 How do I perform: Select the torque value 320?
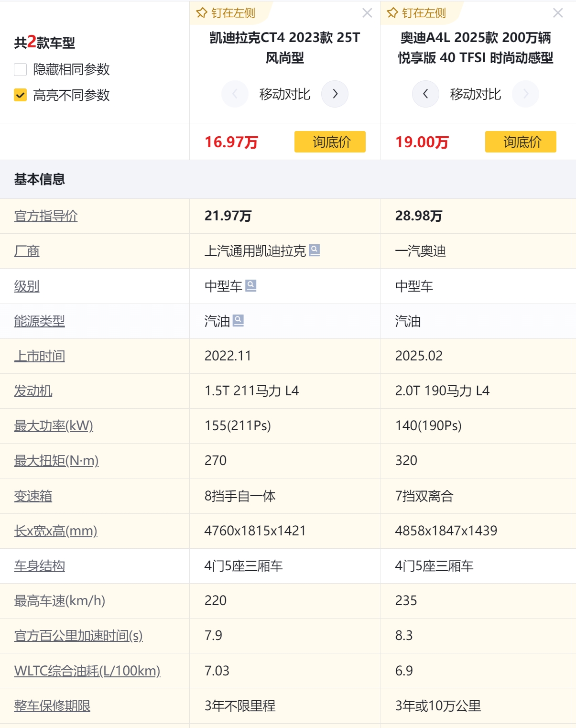406,461
